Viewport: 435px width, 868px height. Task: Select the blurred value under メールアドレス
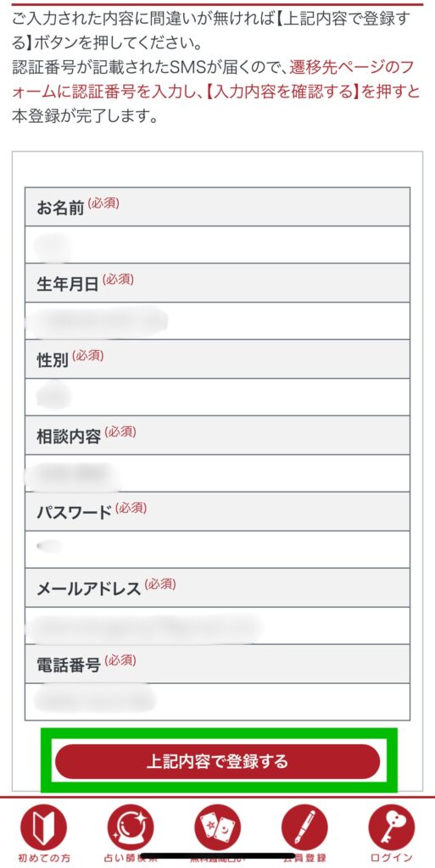[145, 626]
